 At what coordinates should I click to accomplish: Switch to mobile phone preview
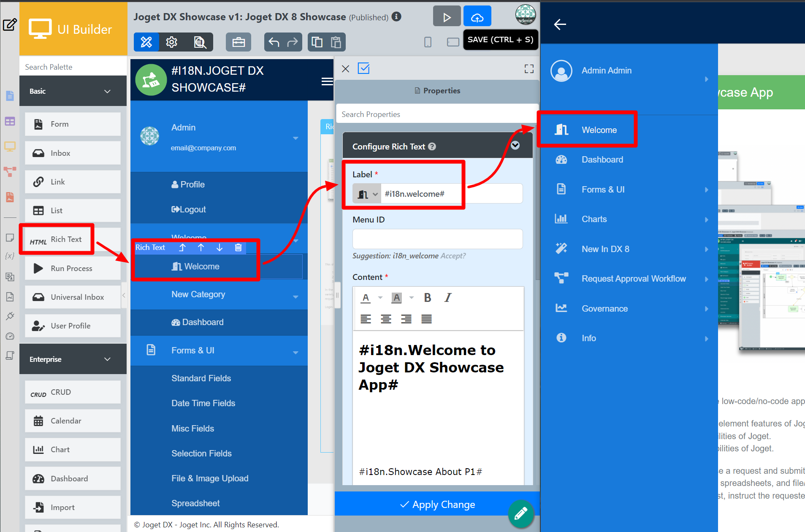coord(428,42)
